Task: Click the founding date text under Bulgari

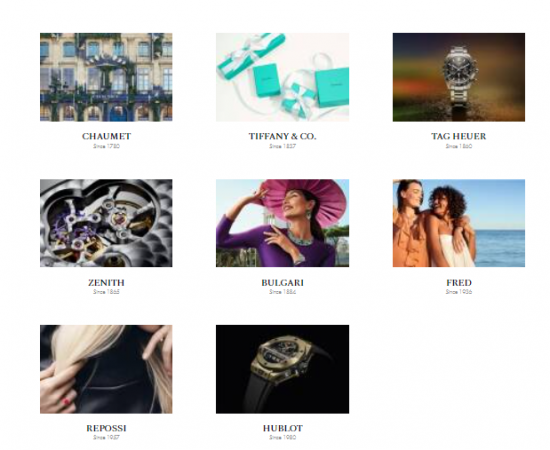Action: click(282, 292)
